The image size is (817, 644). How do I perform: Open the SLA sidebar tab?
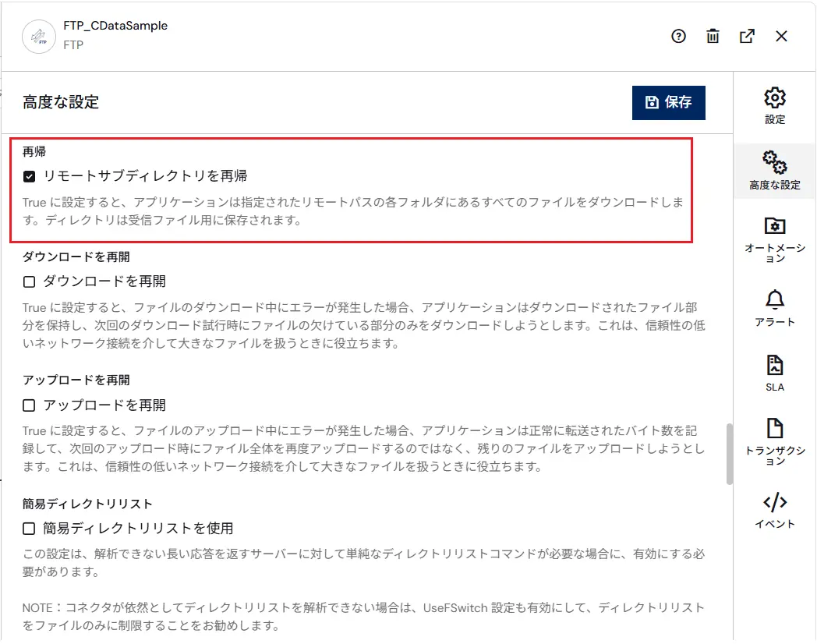(775, 373)
